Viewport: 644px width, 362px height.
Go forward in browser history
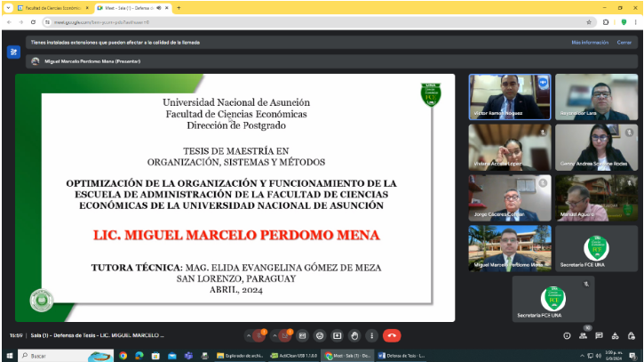pyautogui.click(x=21, y=22)
